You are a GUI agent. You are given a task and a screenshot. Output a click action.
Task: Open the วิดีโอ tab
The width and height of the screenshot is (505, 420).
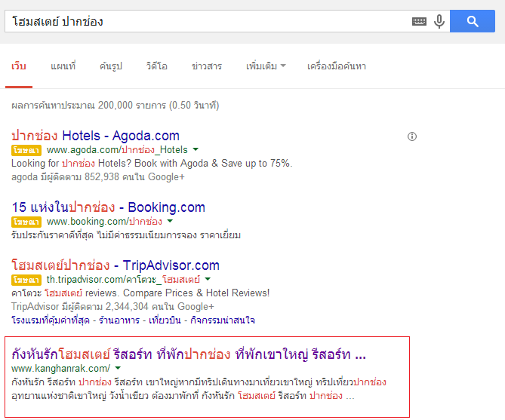(x=156, y=66)
